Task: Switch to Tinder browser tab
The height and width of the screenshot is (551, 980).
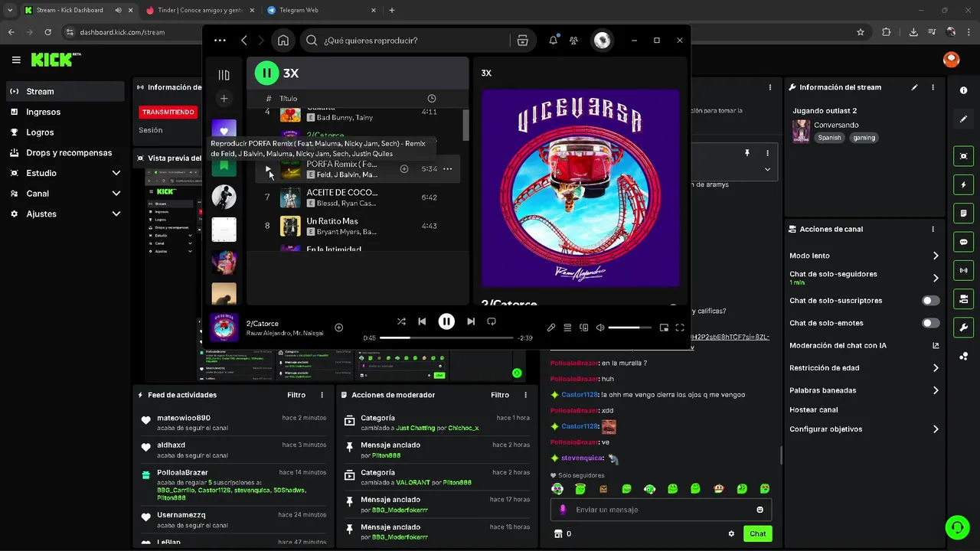Action: (x=199, y=10)
